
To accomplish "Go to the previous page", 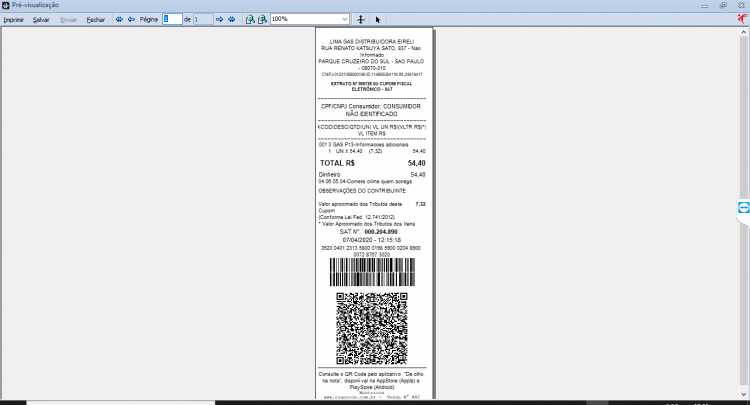I will (131, 20).
